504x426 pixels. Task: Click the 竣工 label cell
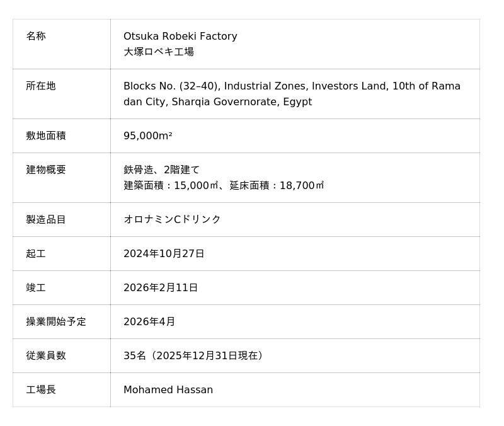pyautogui.click(x=36, y=288)
